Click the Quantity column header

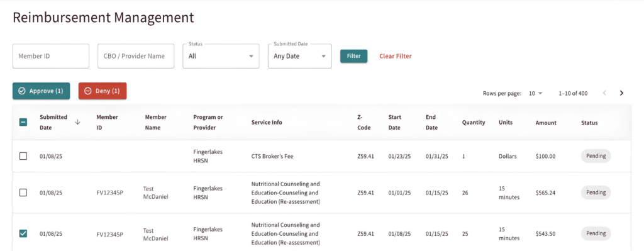point(474,123)
